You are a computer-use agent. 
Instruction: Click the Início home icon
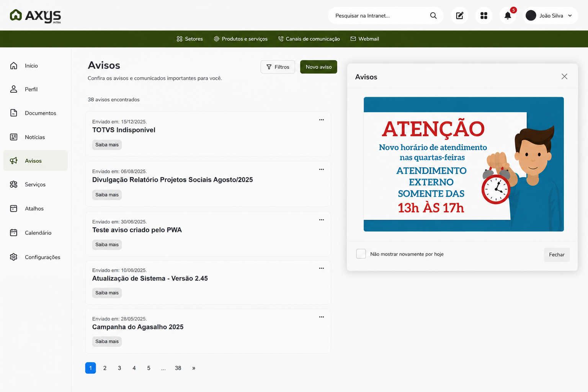(14, 66)
